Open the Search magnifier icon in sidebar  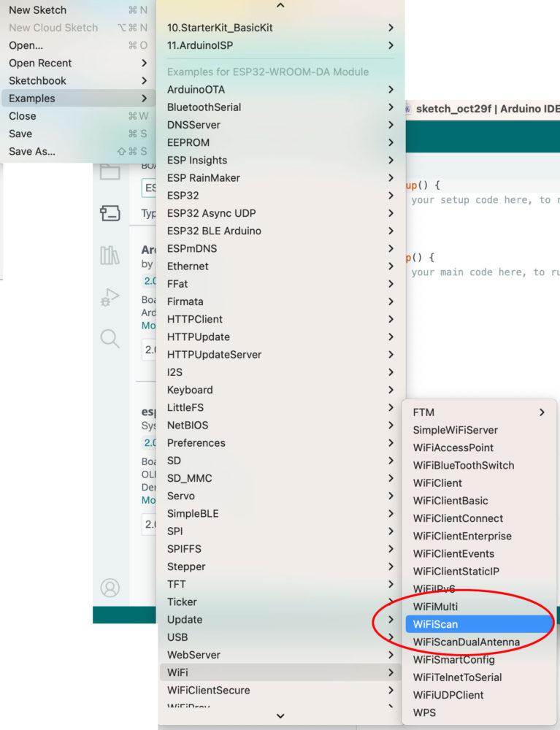[x=110, y=338]
